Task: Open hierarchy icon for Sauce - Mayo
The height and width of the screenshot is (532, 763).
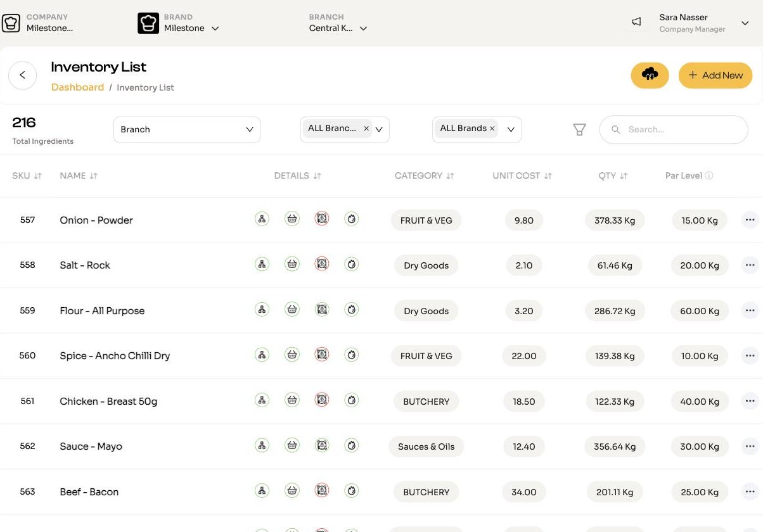Action: click(x=262, y=445)
